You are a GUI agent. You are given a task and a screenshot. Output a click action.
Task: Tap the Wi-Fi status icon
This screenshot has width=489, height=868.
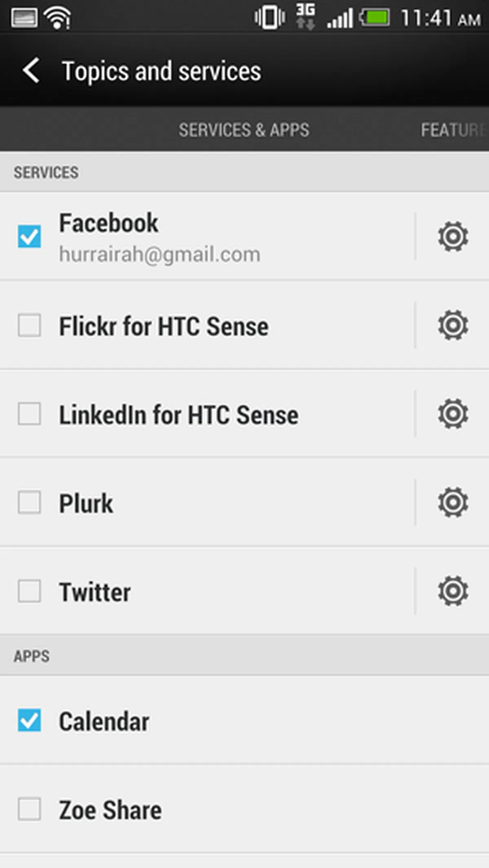click(x=58, y=18)
